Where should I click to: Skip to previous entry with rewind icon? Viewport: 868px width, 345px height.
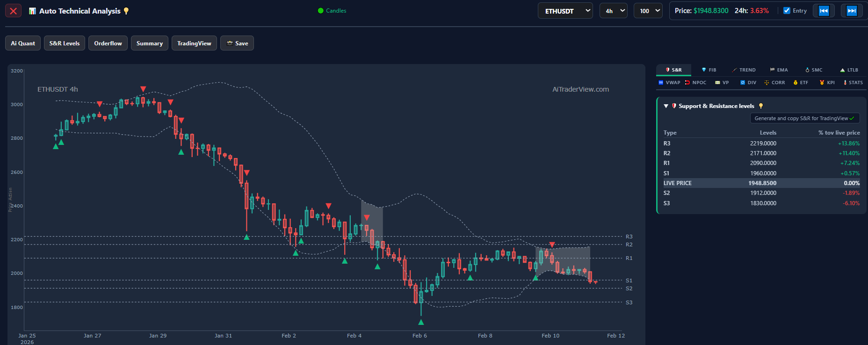[824, 11]
